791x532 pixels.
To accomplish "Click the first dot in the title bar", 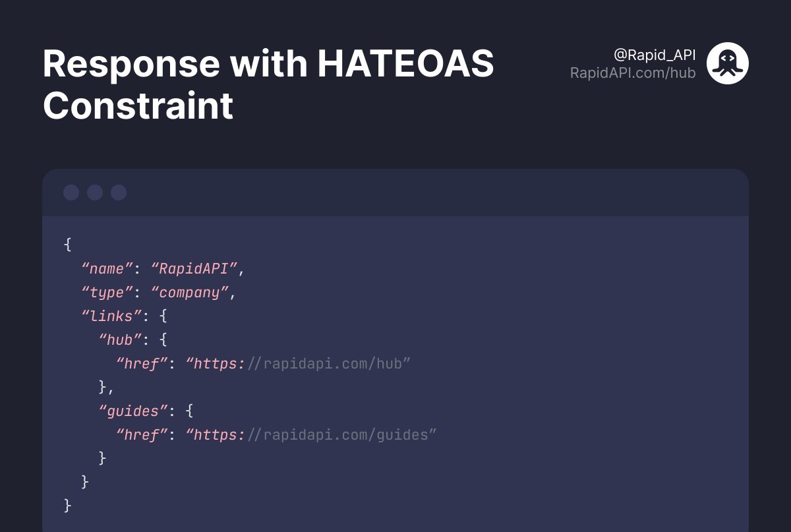I will pos(71,192).
